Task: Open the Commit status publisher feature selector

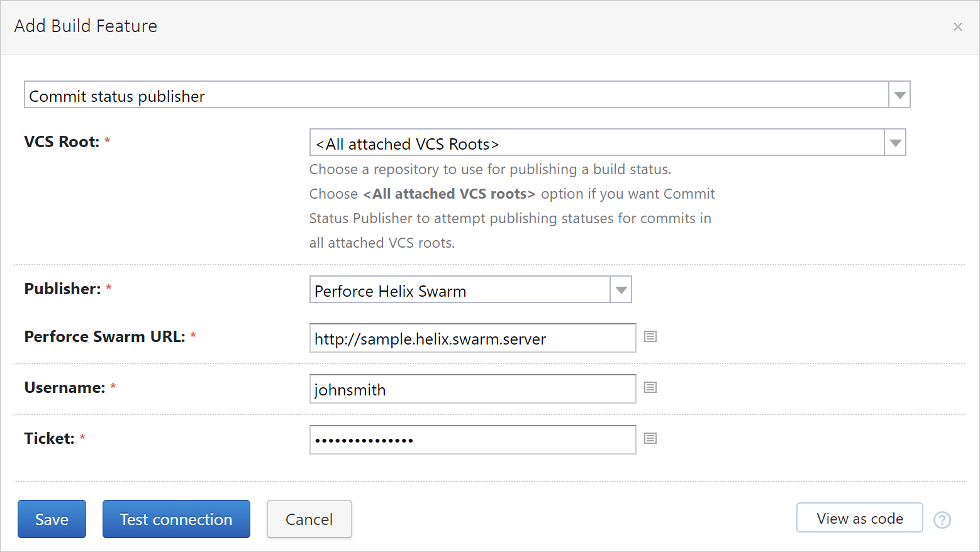Action: pos(440,94)
